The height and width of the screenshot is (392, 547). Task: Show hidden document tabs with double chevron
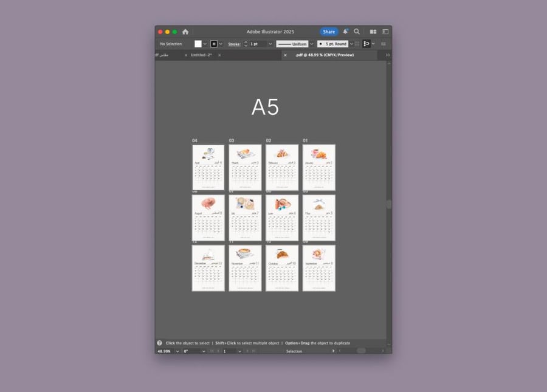(x=388, y=55)
